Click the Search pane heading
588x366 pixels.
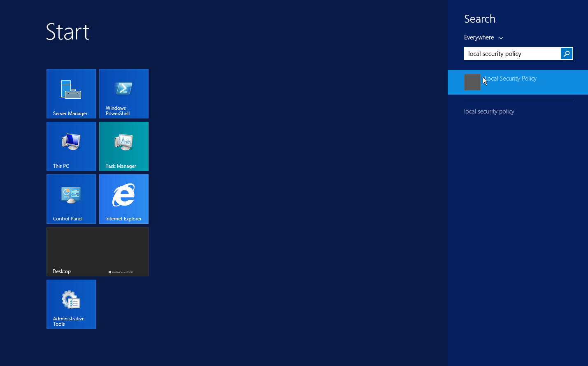[480, 19]
